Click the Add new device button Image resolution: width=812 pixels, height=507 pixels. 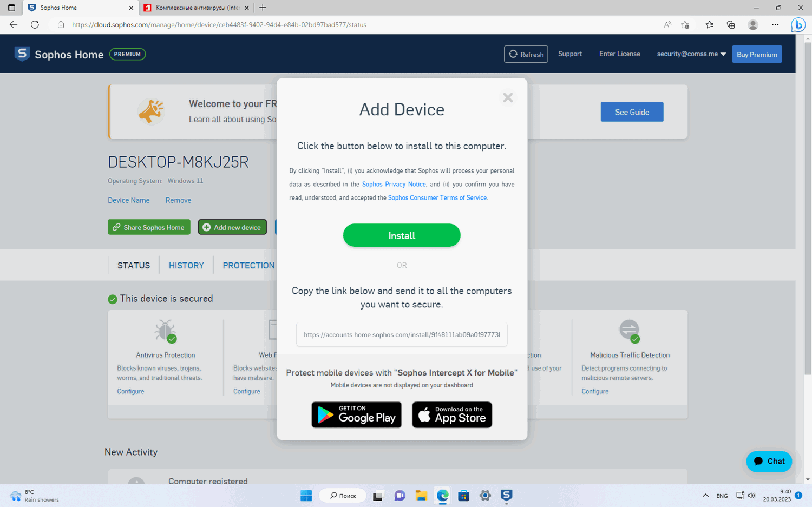tap(232, 227)
